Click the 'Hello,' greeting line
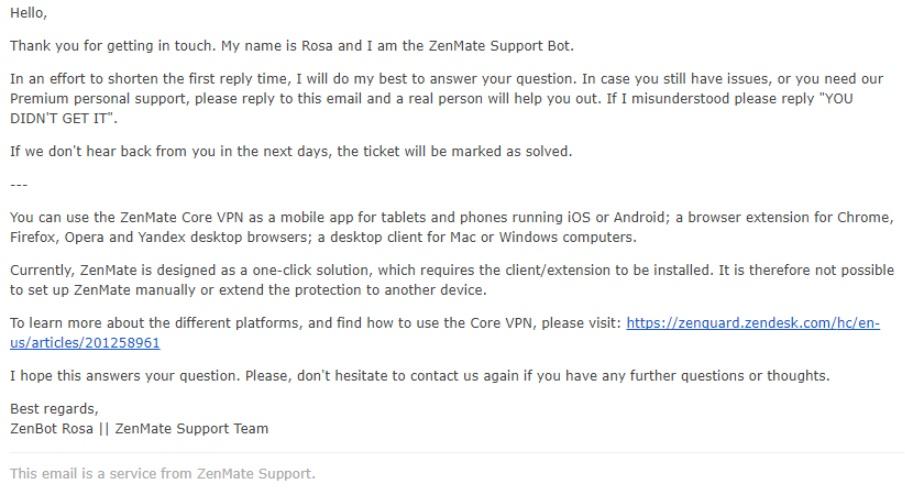The width and height of the screenshot is (905, 488). point(28,13)
